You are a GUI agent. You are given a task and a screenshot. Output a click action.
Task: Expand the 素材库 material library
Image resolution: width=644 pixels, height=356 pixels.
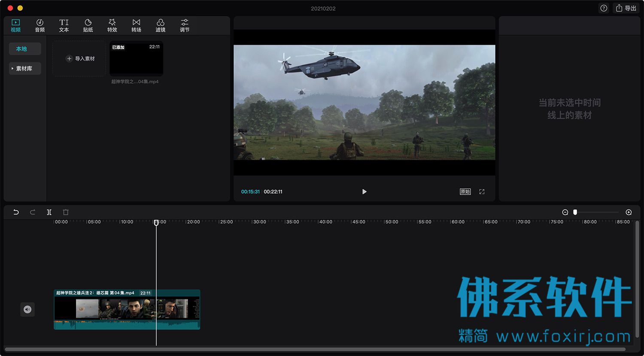pyautogui.click(x=25, y=69)
